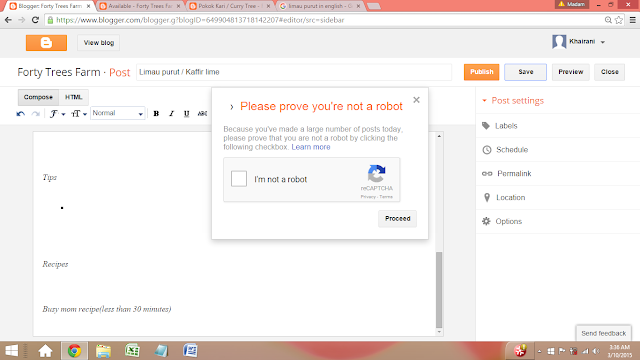640x360 pixels.
Task: Click the Recipes text in editor
Action: click(x=55, y=264)
